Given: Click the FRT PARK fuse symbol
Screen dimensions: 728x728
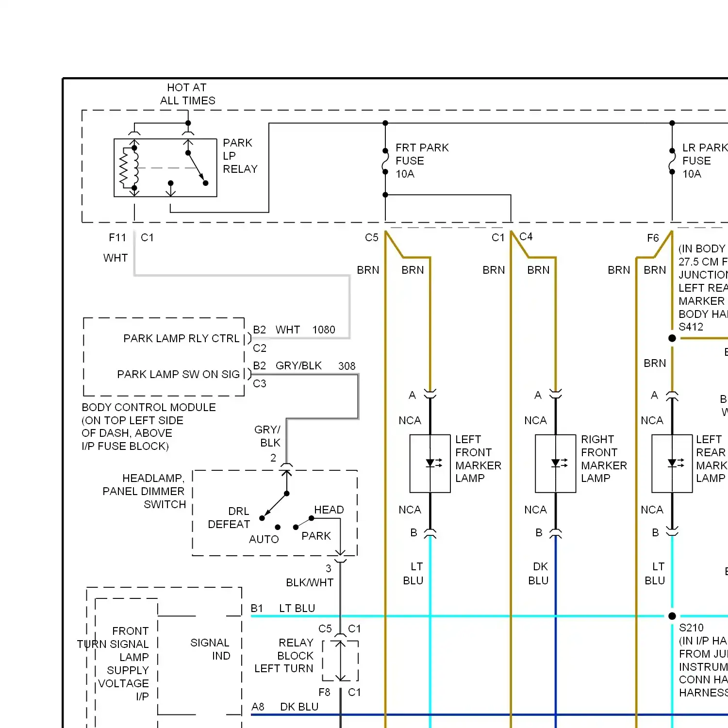Looking at the screenshot, I should tap(385, 161).
